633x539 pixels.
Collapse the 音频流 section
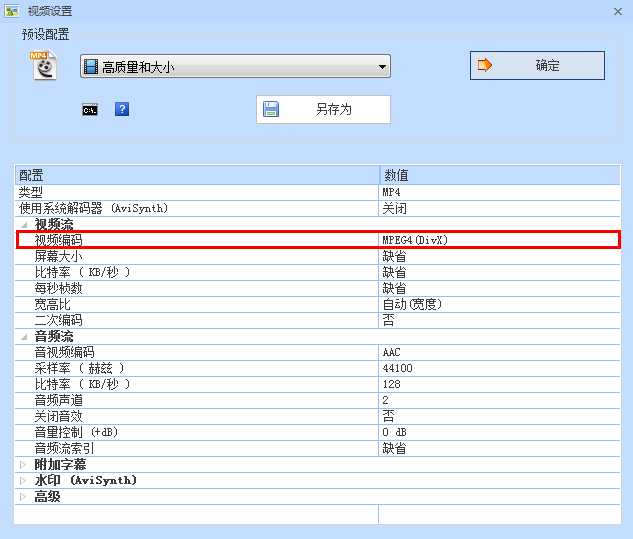(x=24, y=336)
